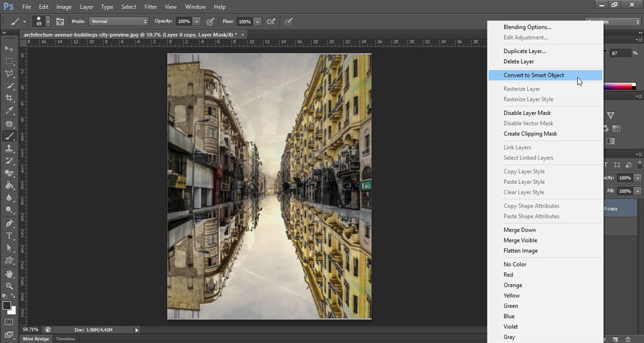
Task: Open the Flow slider dropdown
Action: [x=257, y=21]
